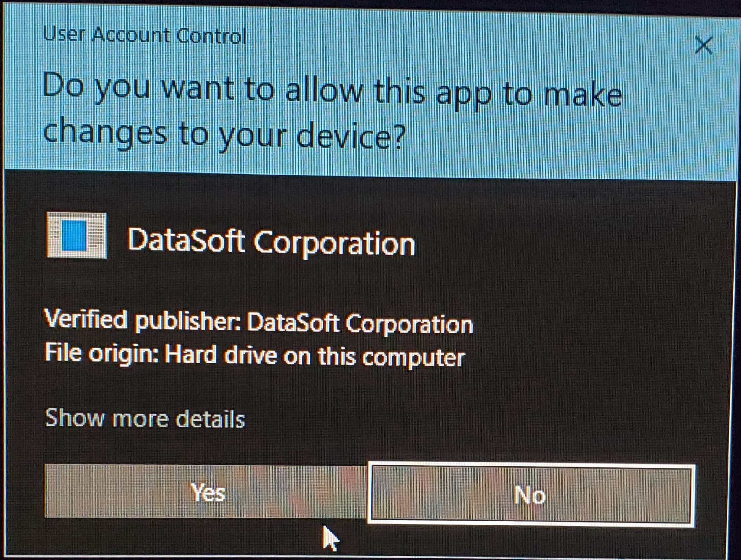Select the blue window program icon
The image size is (741, 560).
(77, 235)
